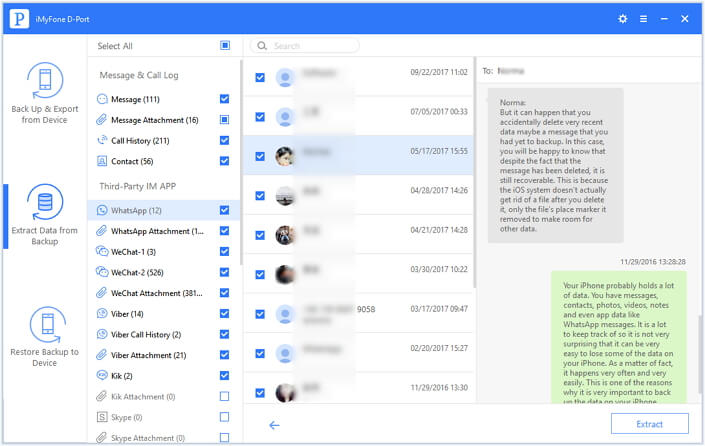Click the Viber (14) icon
The height and width of the screenshot is (446, 705).
pos(102,313)
